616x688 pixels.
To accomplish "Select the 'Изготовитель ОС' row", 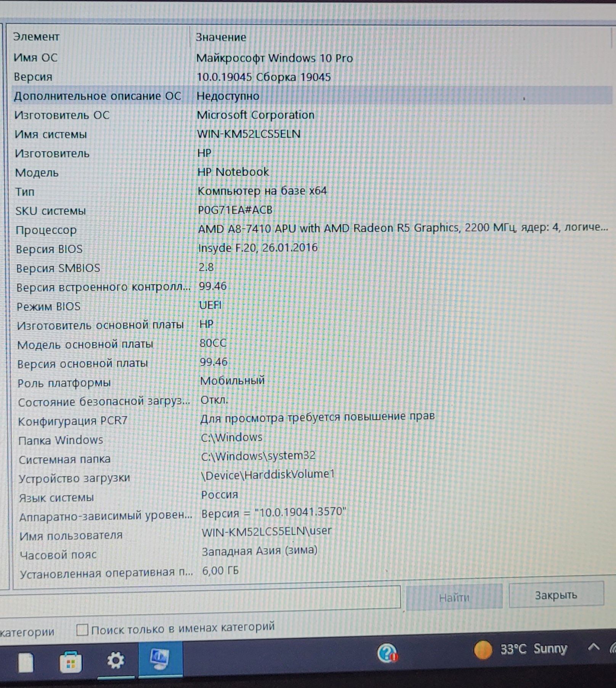I will coord(312,115).
